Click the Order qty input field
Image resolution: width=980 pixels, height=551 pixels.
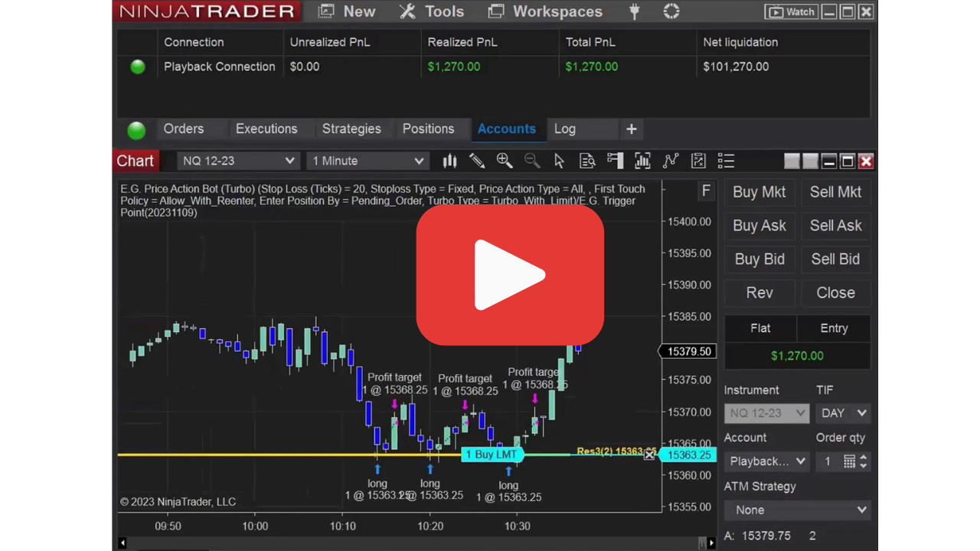pyautogui.click(x=828, y=461)
